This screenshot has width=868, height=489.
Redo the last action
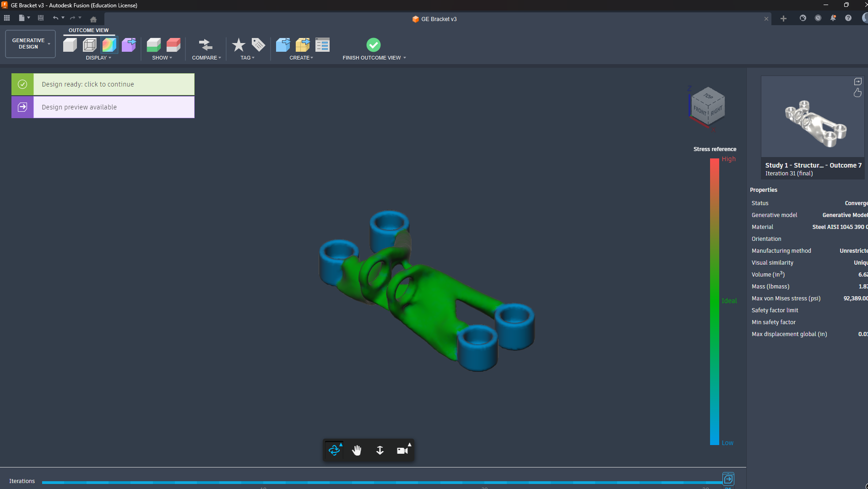tap(72, 18)
